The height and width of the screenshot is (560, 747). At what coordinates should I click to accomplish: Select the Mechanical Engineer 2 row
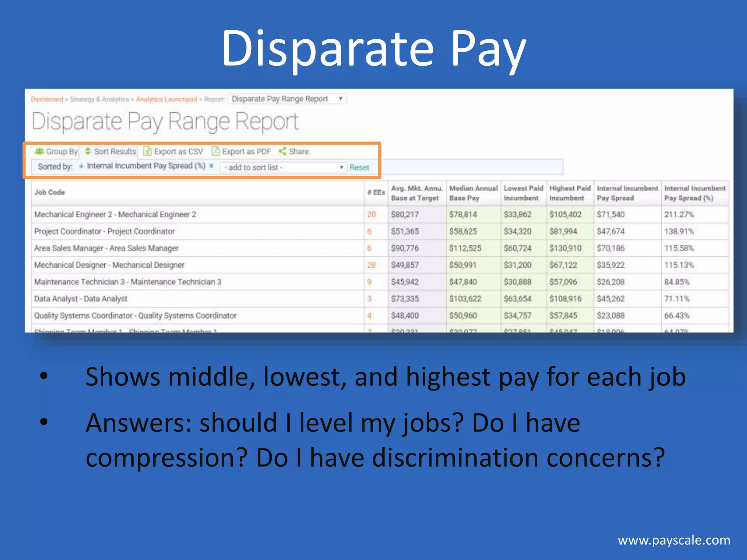click(x=380, y=214)
